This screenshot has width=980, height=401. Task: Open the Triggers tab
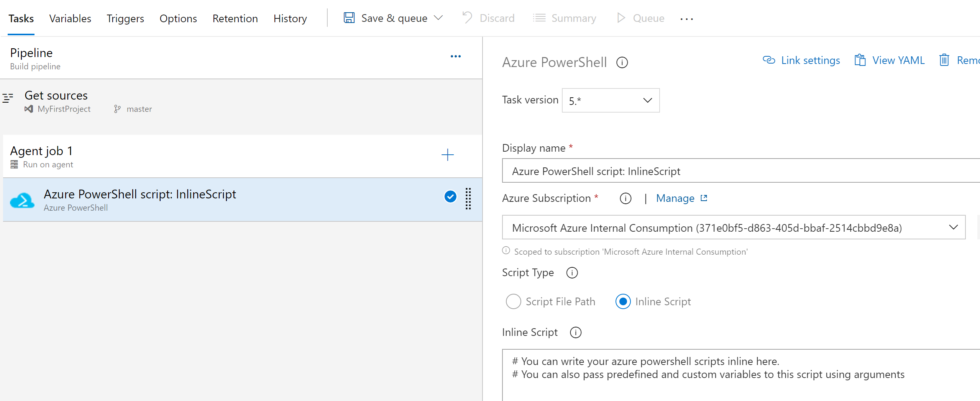(x=125, y=18)
